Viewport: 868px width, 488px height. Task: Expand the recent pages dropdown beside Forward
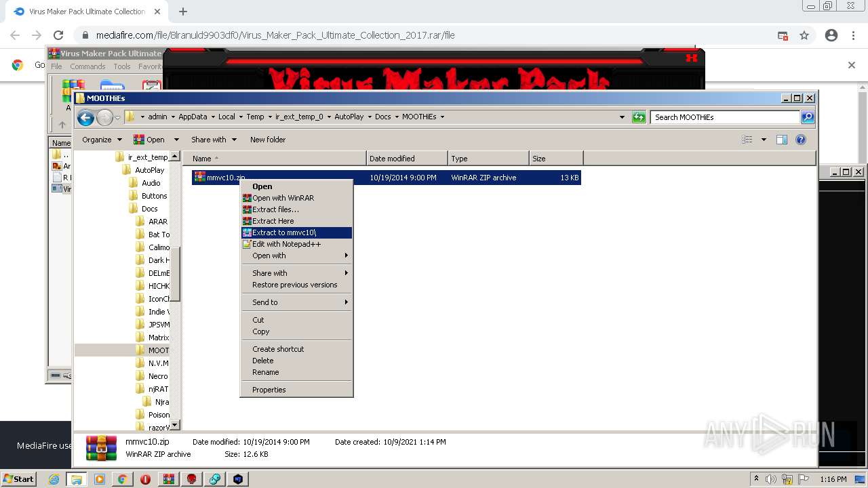pyautogui.click(x=117, y=118)
